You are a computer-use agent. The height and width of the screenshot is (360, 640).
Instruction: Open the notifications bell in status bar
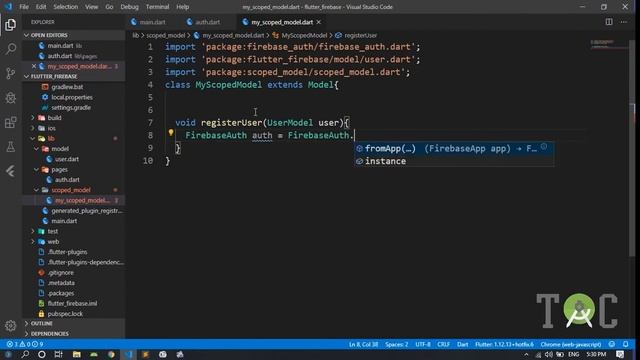point(625,344)
